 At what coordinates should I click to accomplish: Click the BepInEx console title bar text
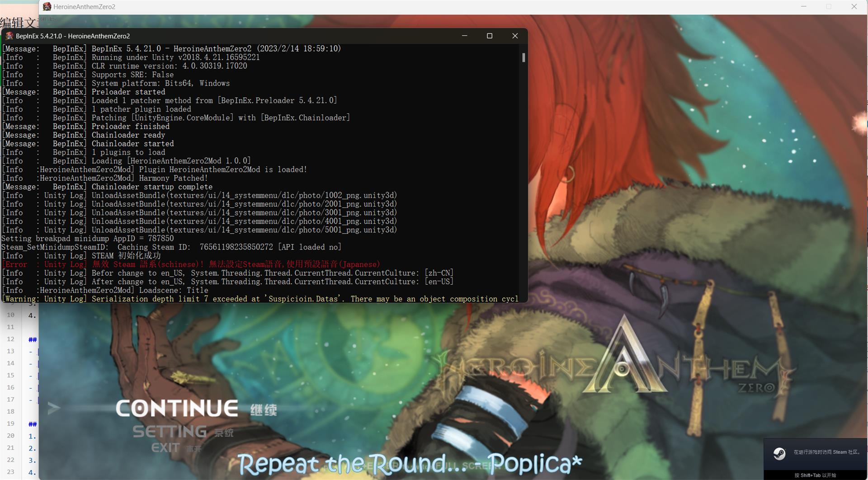tap(73, 36)
